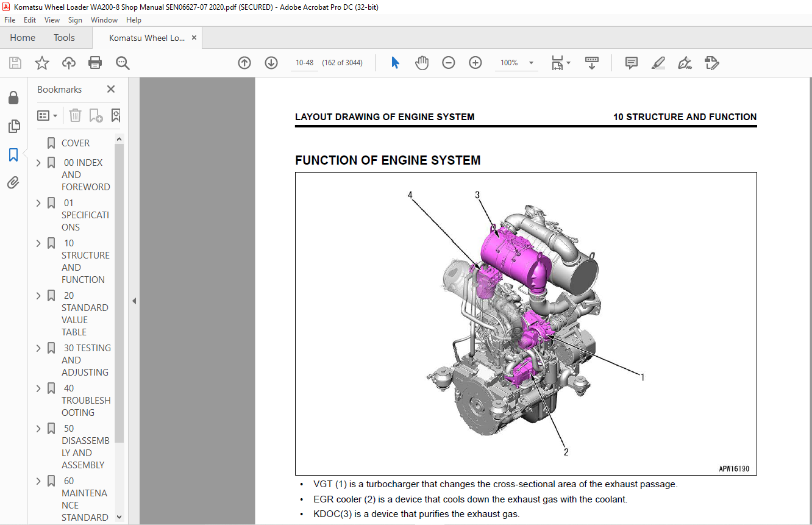
Task: Click the FUNCTION OF ENGINE SYSTEM heading
Action: (x=388, y=160)
